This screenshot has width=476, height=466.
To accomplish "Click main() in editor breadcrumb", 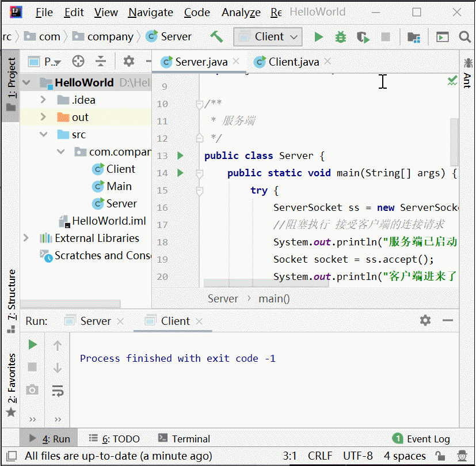I will coord(274,298).
